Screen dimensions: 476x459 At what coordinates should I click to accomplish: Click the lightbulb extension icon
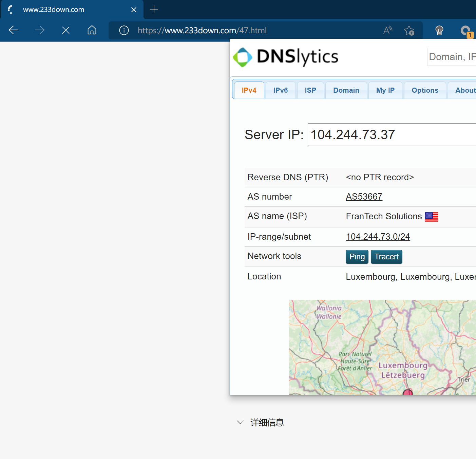coord(439,31)
